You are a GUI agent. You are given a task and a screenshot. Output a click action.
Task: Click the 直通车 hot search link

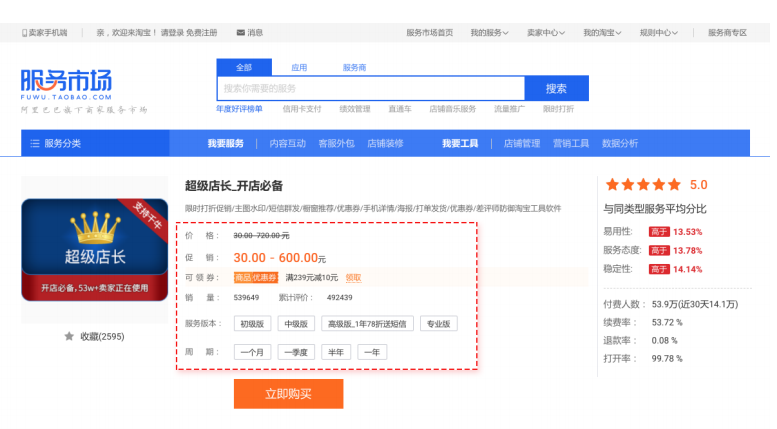point(400,109)
